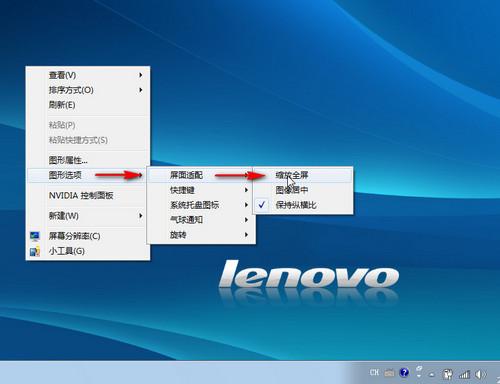Open the 新建(W) submenu entry
The image size is (500, 384).
click(x=88, y=216)
